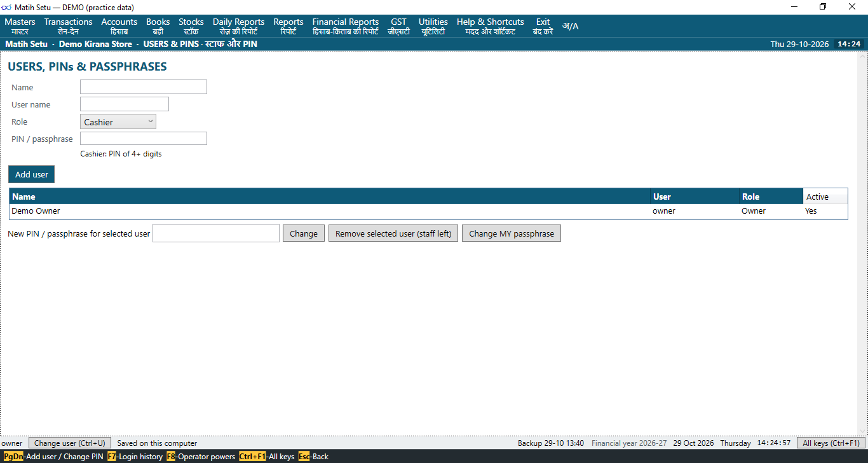868x463 pixels.
Task: Click All keys (Ctrl+F1) status button
Action: tap(831, 443)
